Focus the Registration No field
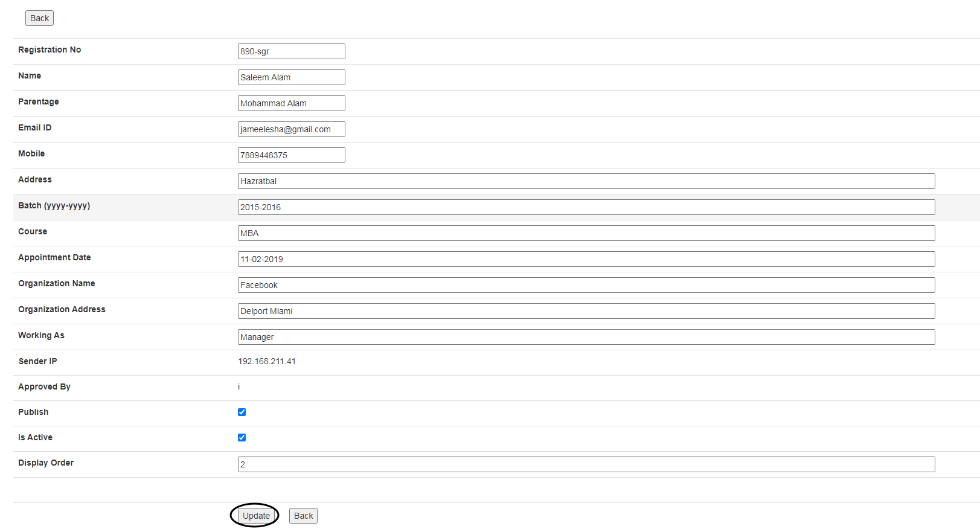The width and height of the screenshot is (980, 529). click(291, 51)
